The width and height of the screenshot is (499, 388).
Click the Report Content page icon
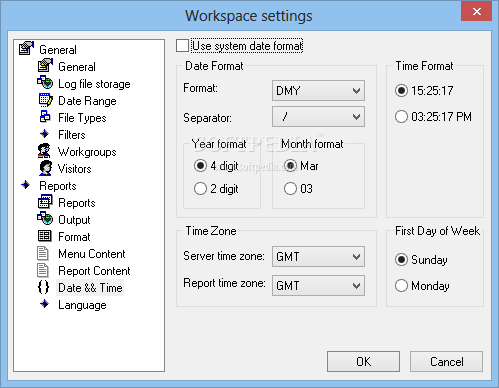pos(43,270)
